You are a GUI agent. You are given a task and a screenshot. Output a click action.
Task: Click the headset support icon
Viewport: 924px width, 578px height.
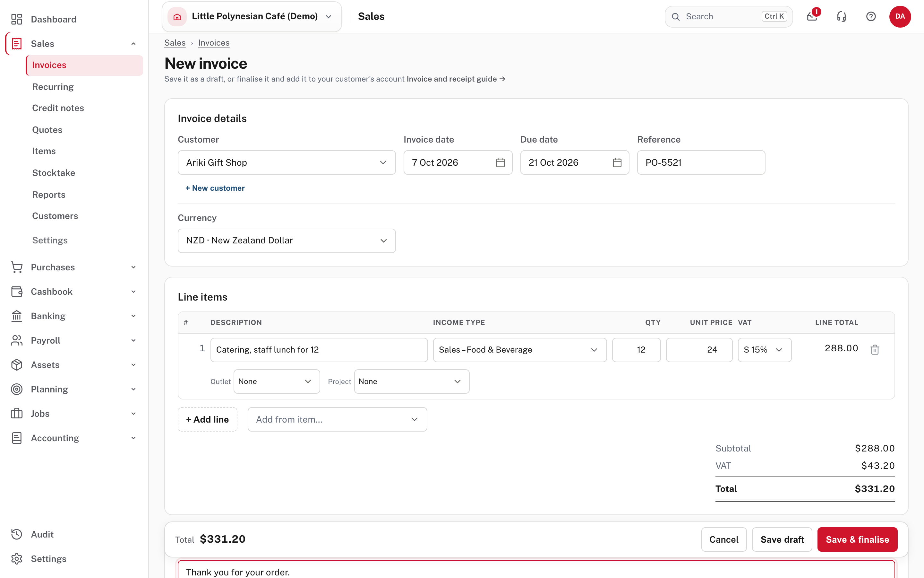(x=842, y=16)
